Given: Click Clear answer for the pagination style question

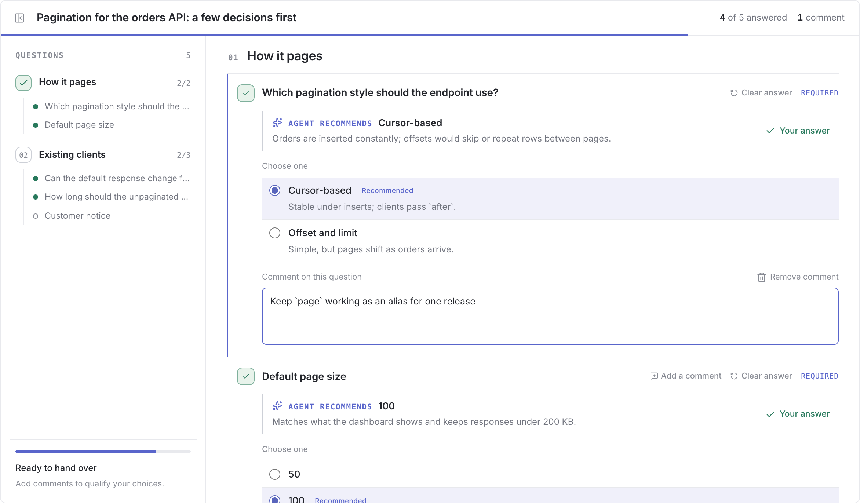Looking at the screenshot, I should point(761,93).
